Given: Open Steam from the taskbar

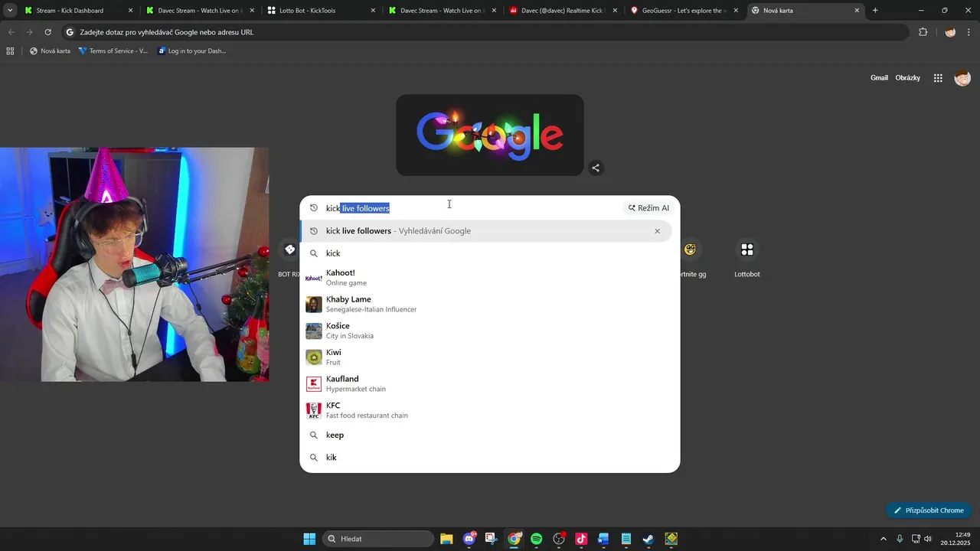Looking at the screenshot, I should (648, 539).
